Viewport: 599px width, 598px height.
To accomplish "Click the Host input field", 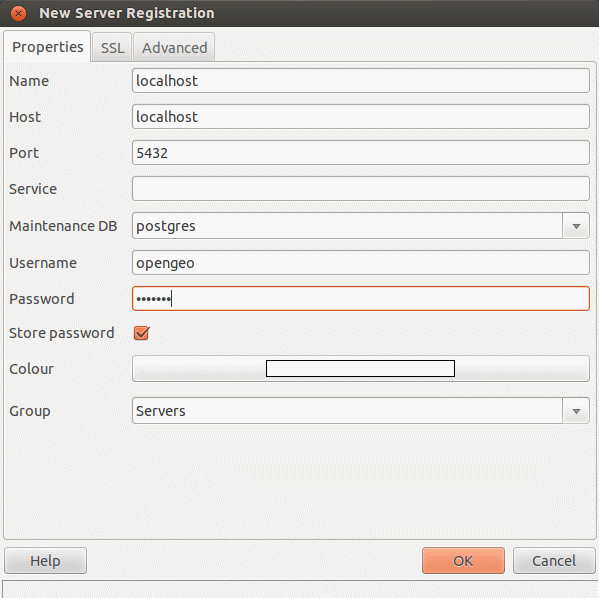I will point(361,117).
